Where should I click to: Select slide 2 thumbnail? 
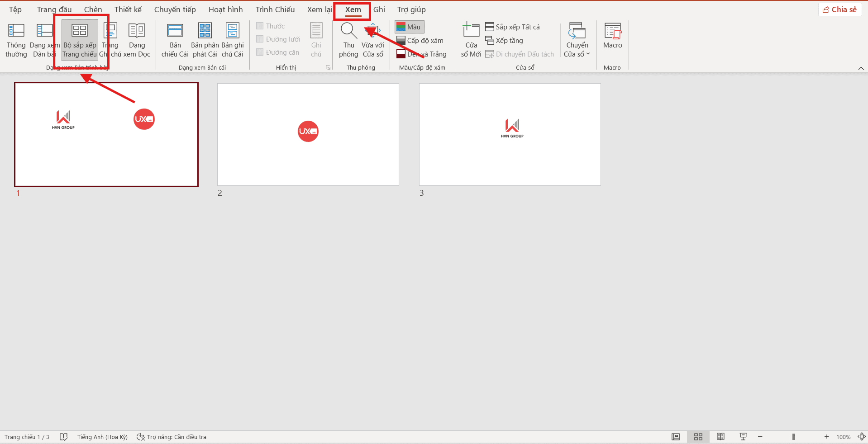pos(308,134)
